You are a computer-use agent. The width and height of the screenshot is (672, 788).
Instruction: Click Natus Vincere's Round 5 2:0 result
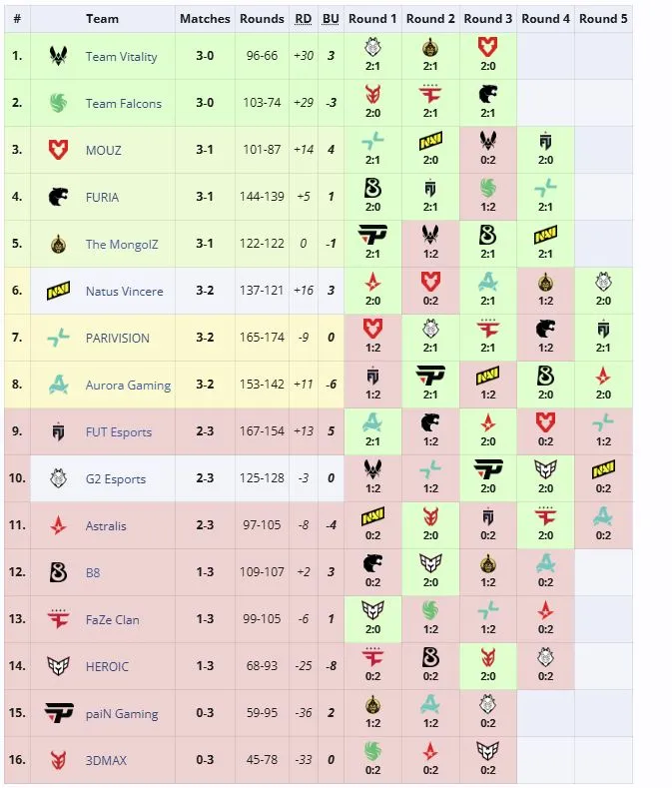[603, 291]
